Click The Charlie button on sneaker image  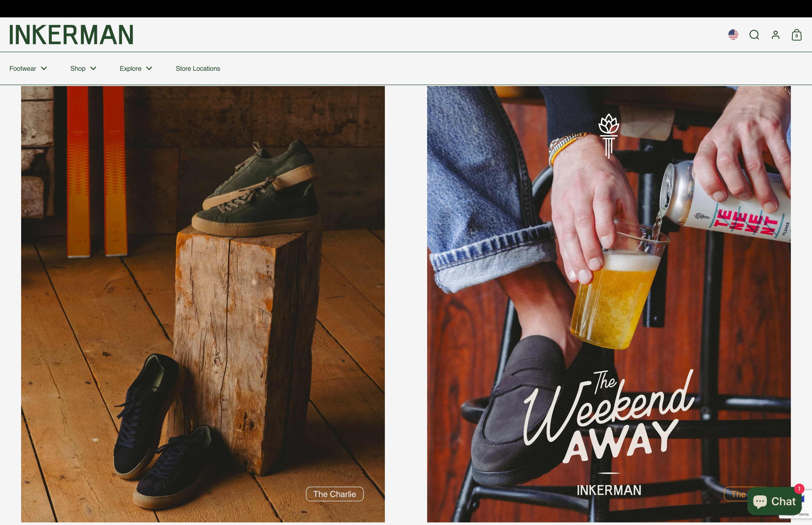point(335,494)
